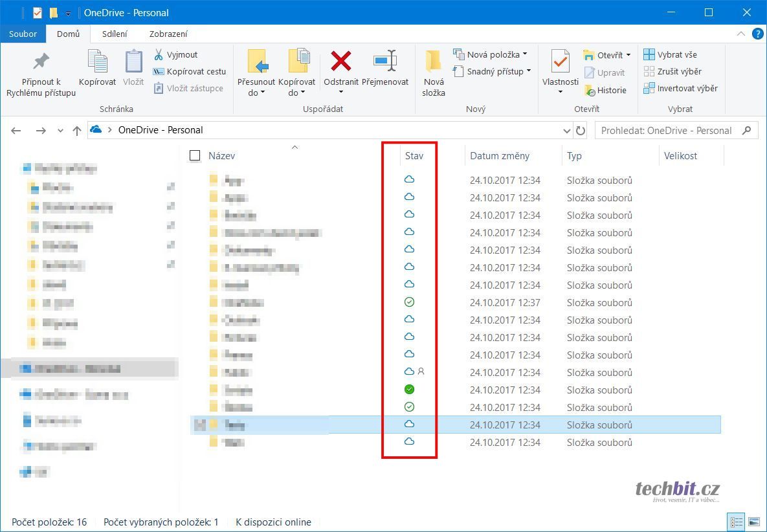767x532 pixels.
Task: Click the Přejmenovat rename icon
Action: click(x=385, y=62)
